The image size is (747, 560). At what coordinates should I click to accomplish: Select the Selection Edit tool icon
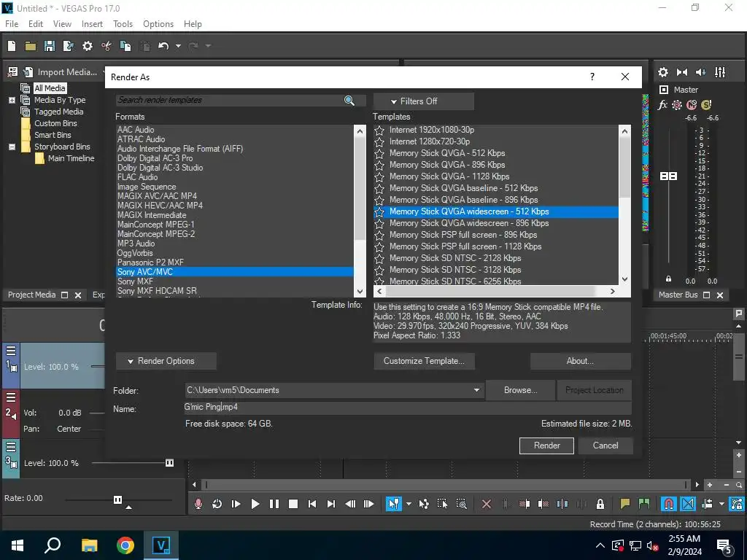pos(443,504)
